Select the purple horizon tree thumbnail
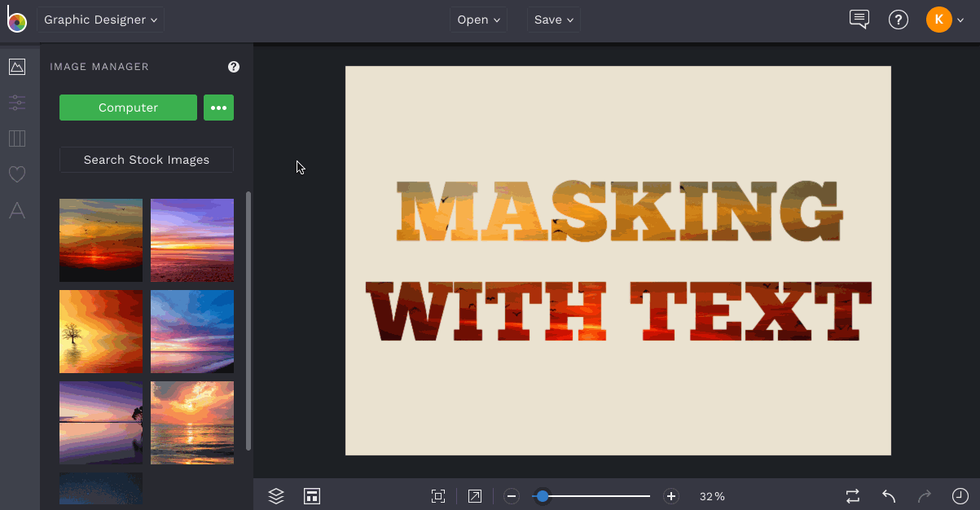Image resolution: width=980 pixels, height=510 pixels. (x=101, y=423)
